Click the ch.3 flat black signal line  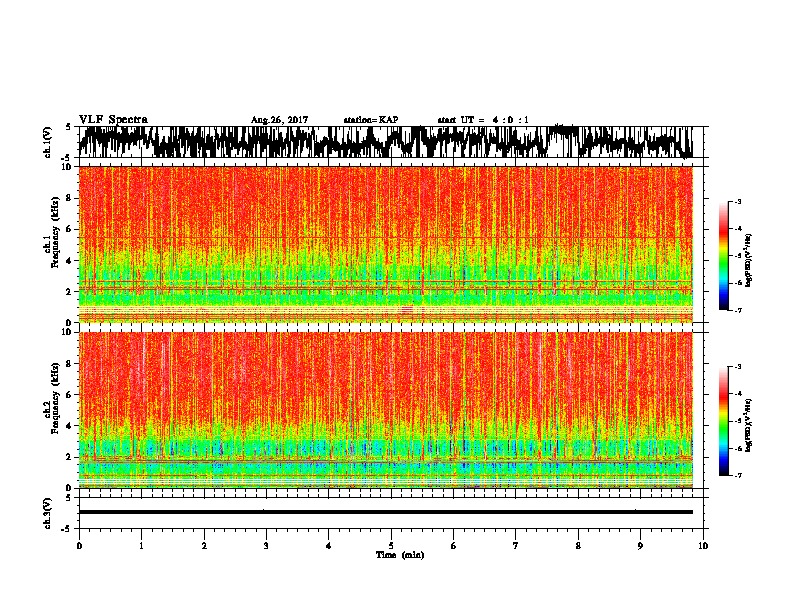pyautogui.click(x=385, y=512)
